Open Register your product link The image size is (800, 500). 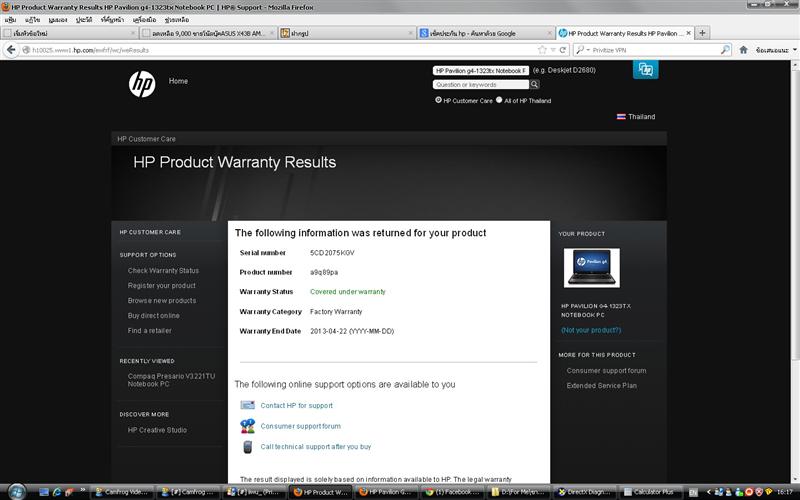tap(162, 285)
